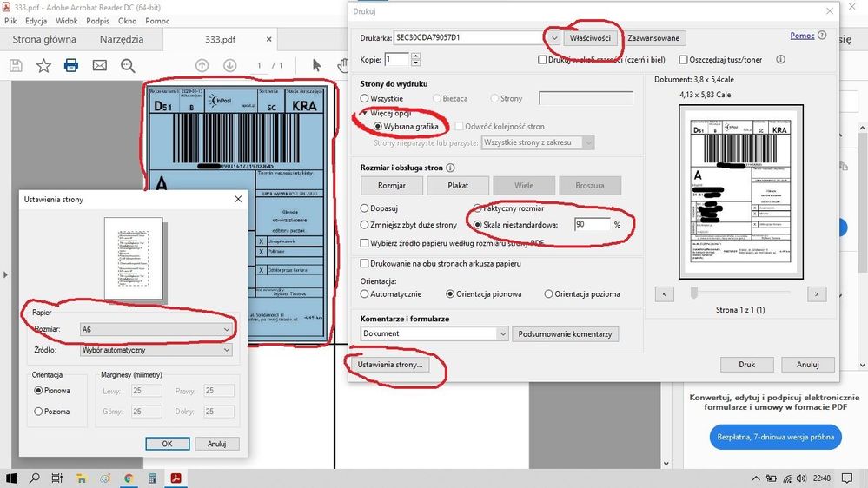Click the previous page up-arrow icon
The width and height of the screenshot is (868, 488).
[x=202, y=66]
